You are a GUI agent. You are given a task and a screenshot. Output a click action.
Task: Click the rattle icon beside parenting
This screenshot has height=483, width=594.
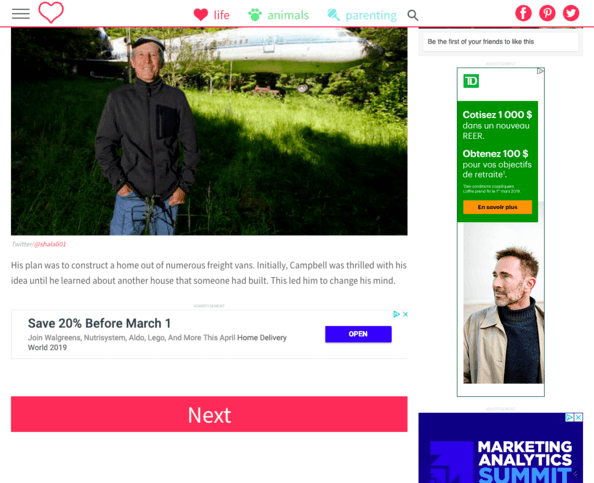(334, 15)
